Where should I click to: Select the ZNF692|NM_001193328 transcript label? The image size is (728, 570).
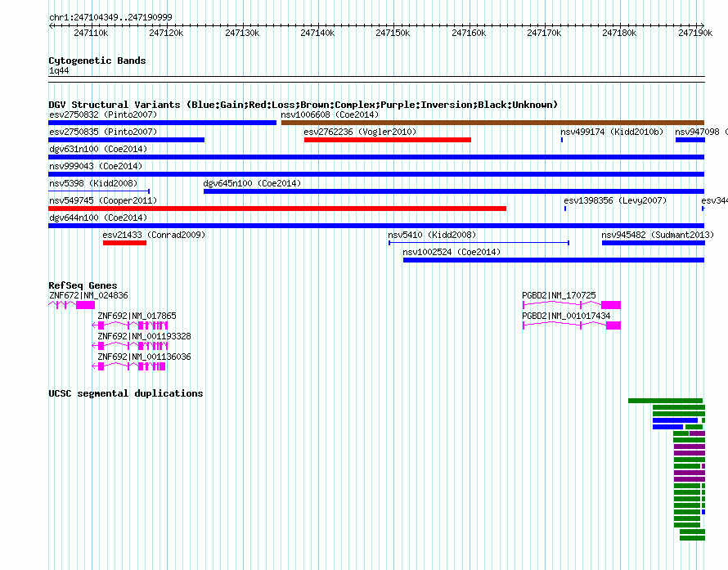[145, 336]
